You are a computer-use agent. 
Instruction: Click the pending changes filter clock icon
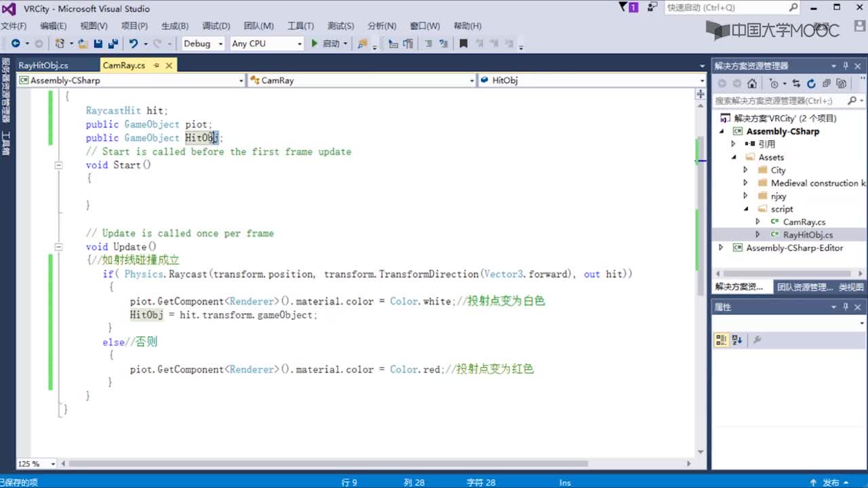tap(774, 83)
